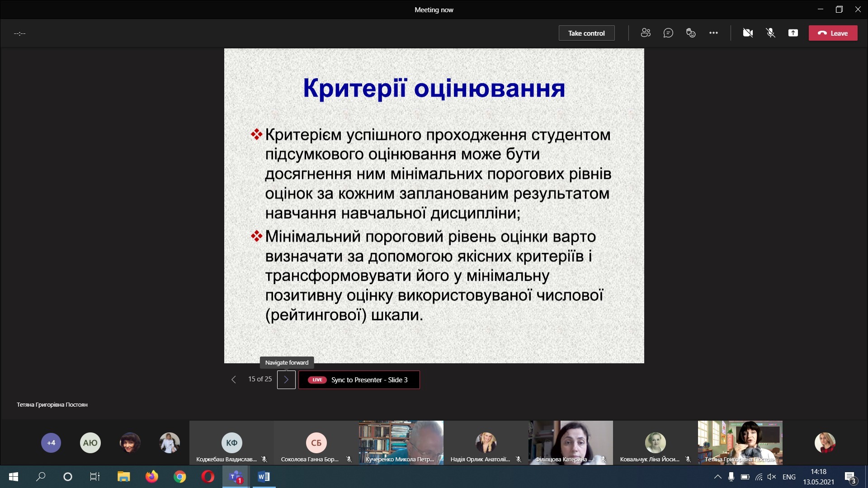Leave the meeting

(833, 33)
